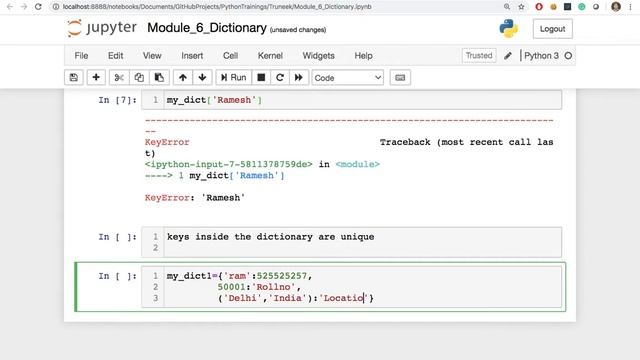Cut selected cells with the scissors icon
The width and height of the screenshot is (640, 360).
[x=119, y=78]
